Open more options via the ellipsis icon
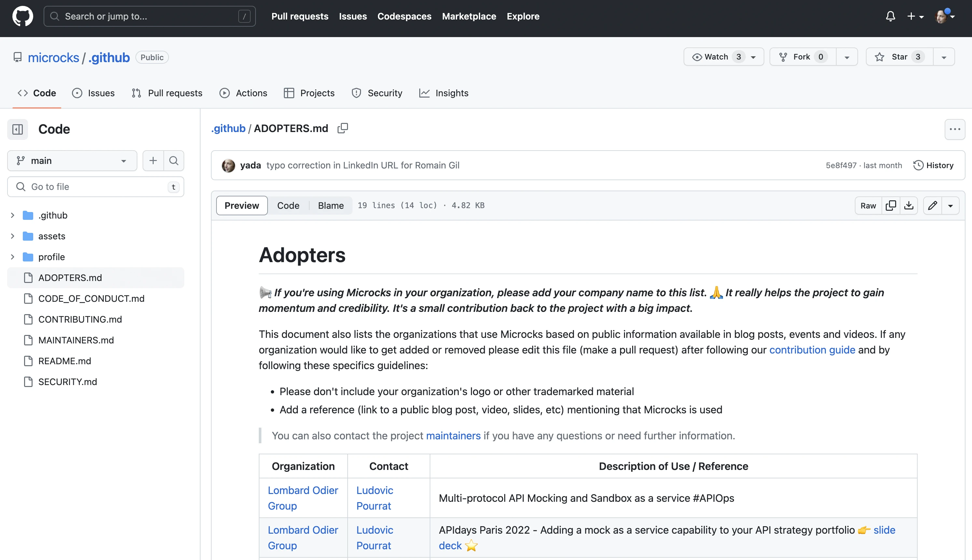Viewport: 972px width, 560px height. coord(955,129)
